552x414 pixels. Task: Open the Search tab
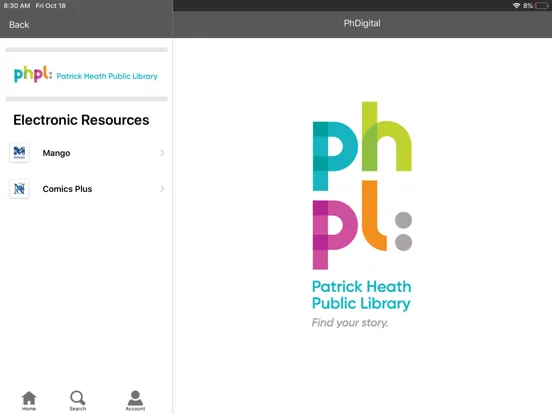tap(77, 401)
